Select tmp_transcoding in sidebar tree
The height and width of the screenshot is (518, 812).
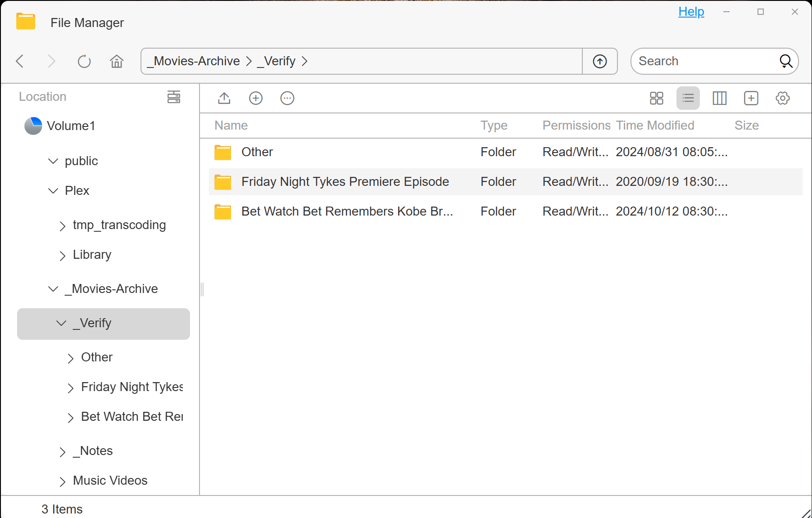tap(119, 225)
